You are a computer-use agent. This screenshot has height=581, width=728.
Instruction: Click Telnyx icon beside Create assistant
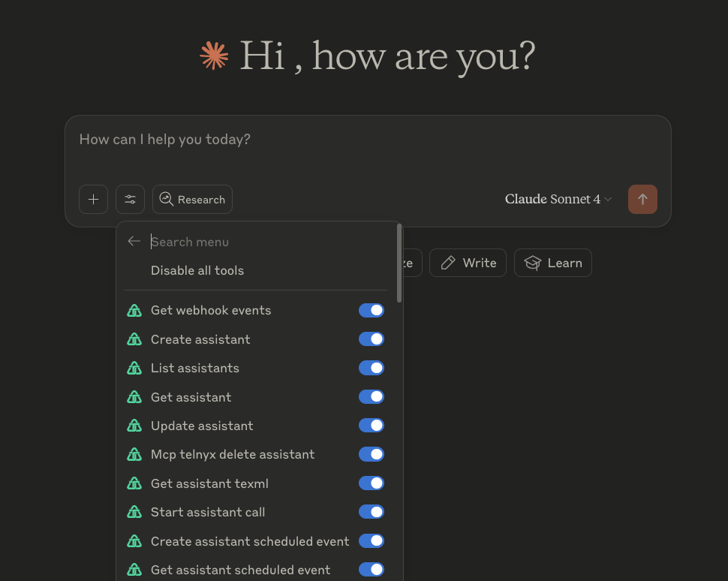(x=134, y=339)
